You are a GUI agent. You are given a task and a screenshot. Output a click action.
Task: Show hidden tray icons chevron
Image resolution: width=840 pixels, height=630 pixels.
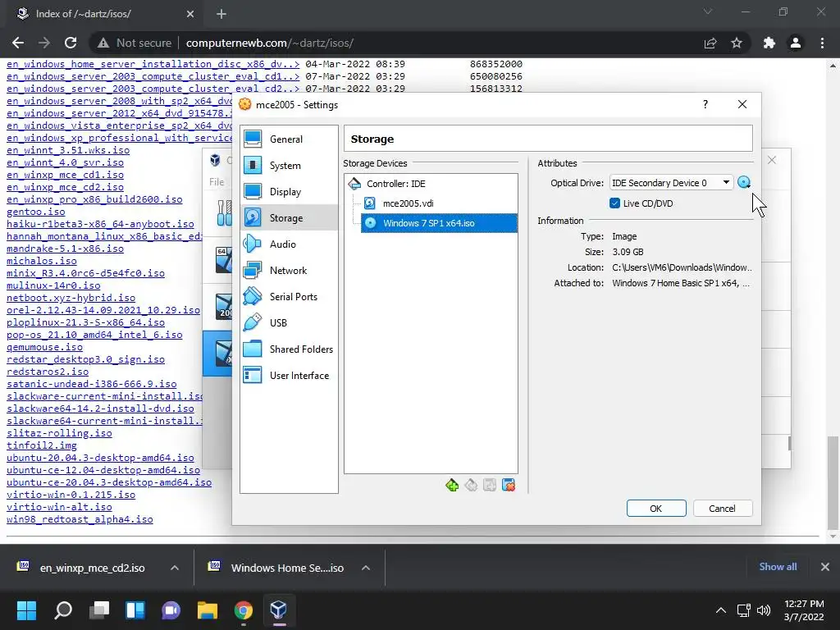point(721,610)
